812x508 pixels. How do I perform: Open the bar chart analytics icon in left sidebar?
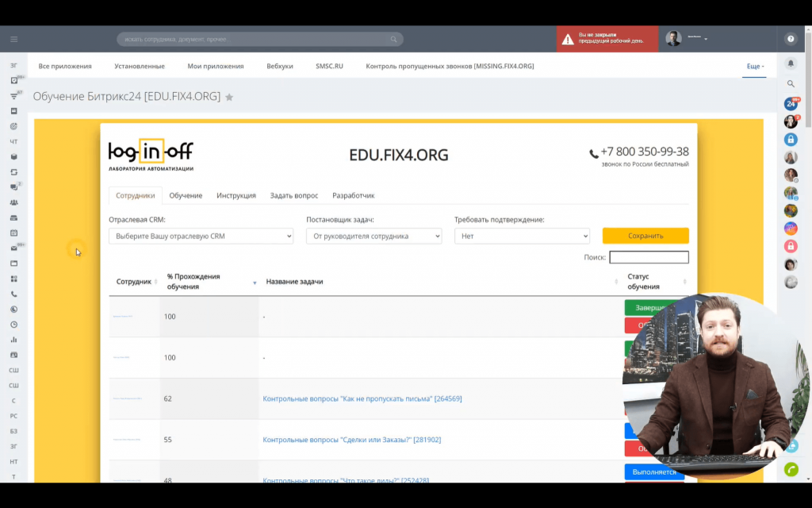click(x=14, y=340)
